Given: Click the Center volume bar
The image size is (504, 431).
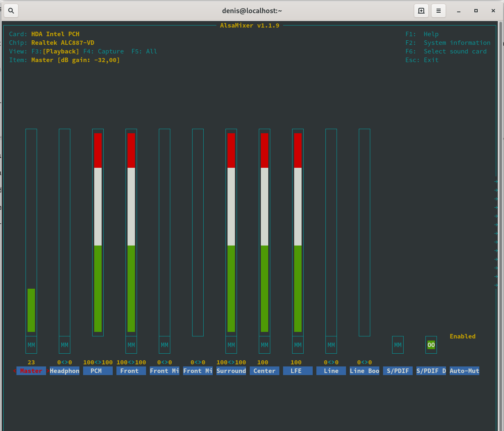Looking at the screenshot, I should tap(265, 232).
